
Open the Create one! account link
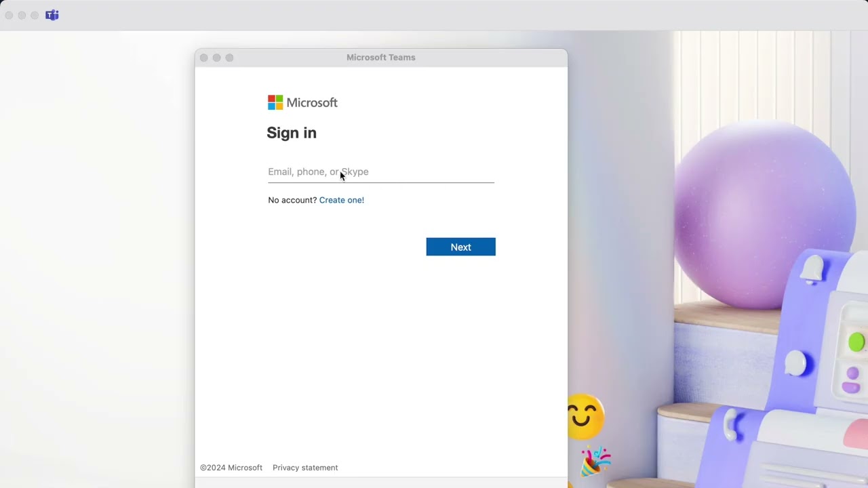click(342, 200)
